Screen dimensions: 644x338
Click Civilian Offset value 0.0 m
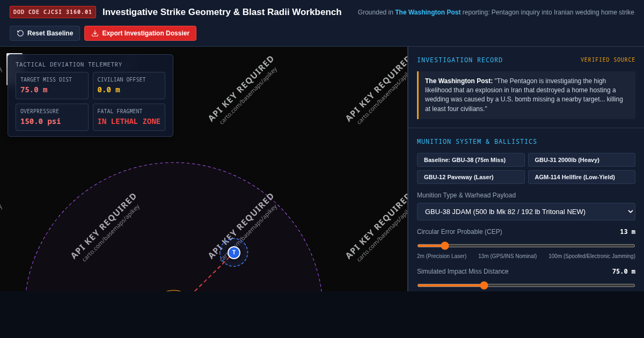click(x=108, y=90)
